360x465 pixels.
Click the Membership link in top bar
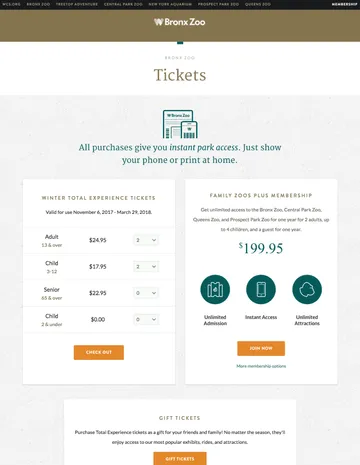[345, 4]
